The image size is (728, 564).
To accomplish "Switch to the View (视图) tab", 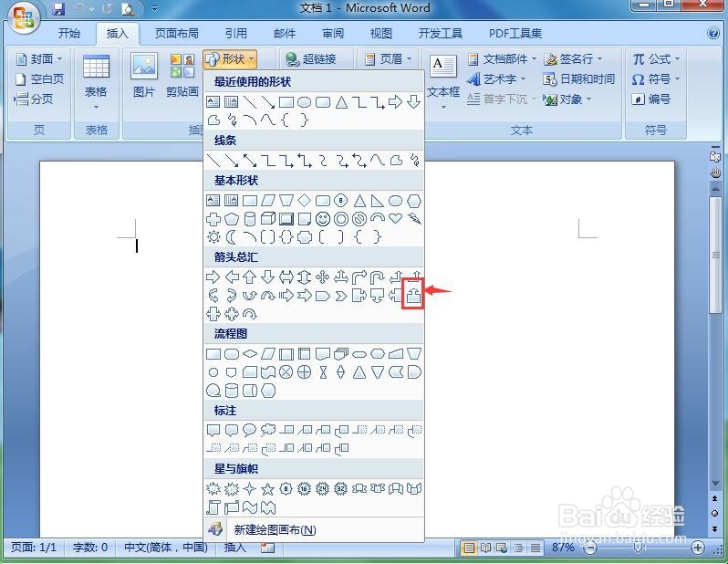I will coord(381,33).
